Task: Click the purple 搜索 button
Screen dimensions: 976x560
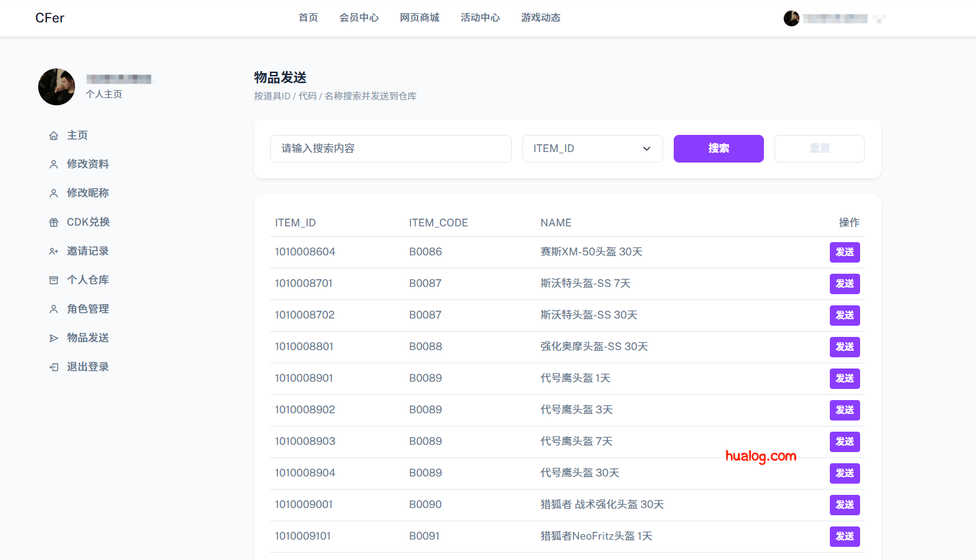Action: [718, 148]
